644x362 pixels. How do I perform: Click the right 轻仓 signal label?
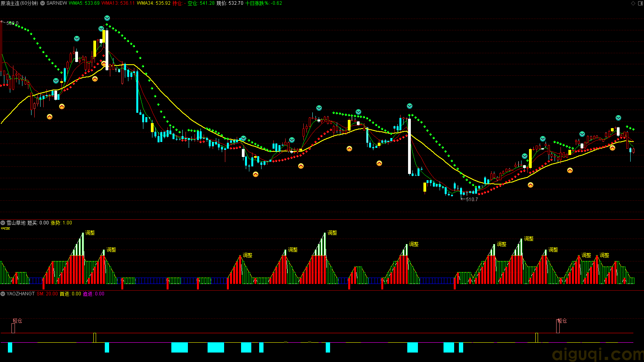pyautogui.click(x=562, y=321)
